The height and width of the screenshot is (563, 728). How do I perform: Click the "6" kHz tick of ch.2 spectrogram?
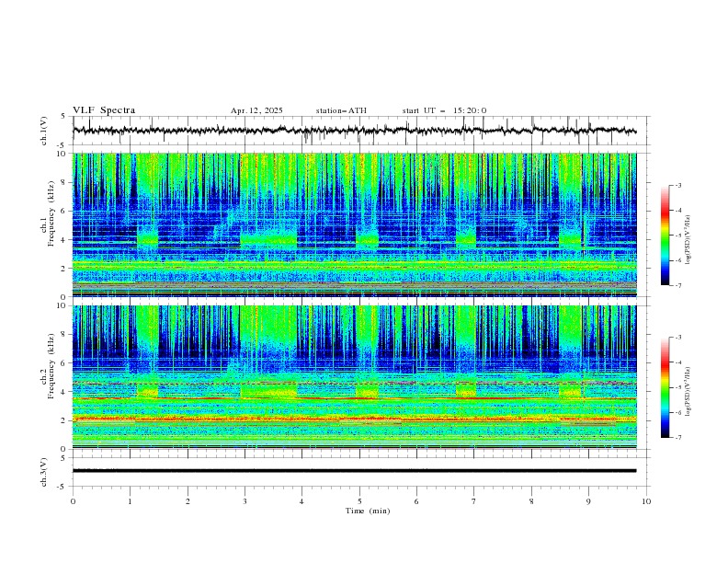click(x=65, y=363)
